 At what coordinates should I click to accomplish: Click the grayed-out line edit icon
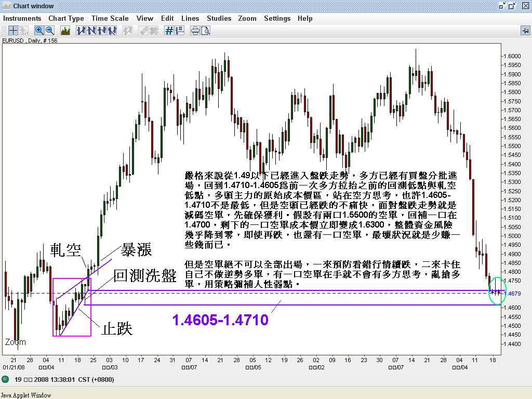[128, 31]
